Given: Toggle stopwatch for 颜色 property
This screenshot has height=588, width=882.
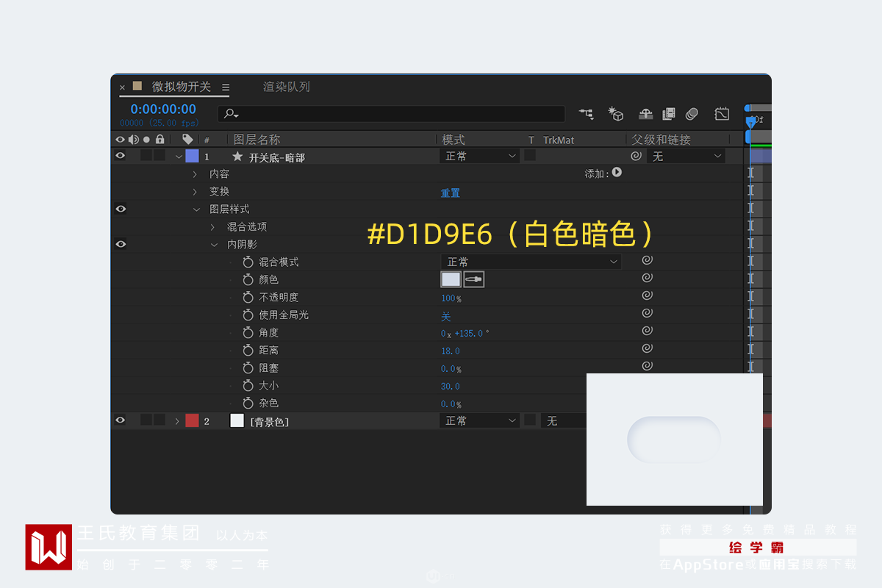Looking at the screenshot, I should coord(248,279).
